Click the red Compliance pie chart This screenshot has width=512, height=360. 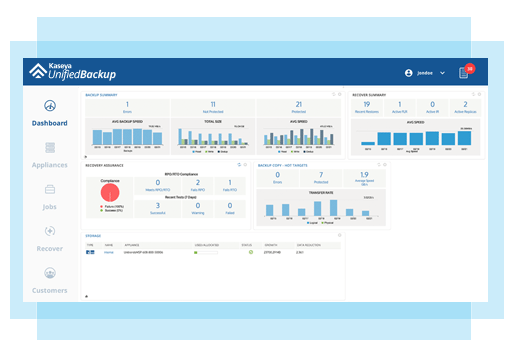point(110,193)
